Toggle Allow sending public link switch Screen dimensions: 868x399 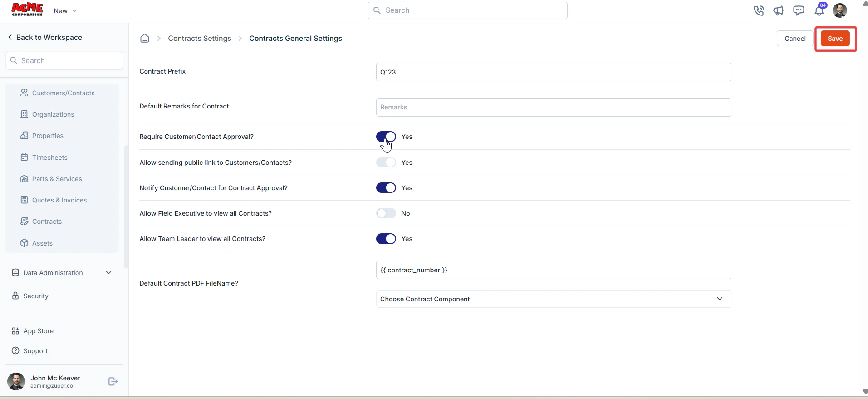point(386,162)
